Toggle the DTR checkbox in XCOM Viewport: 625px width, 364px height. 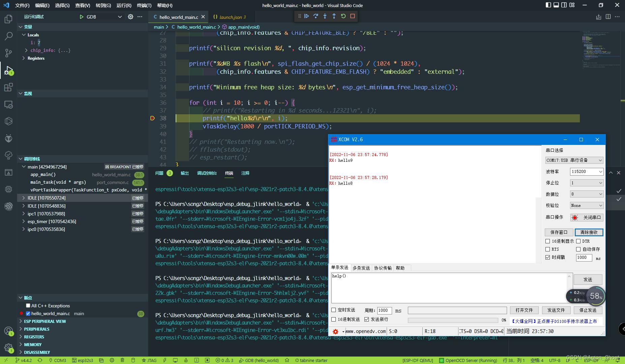(578, 241)
